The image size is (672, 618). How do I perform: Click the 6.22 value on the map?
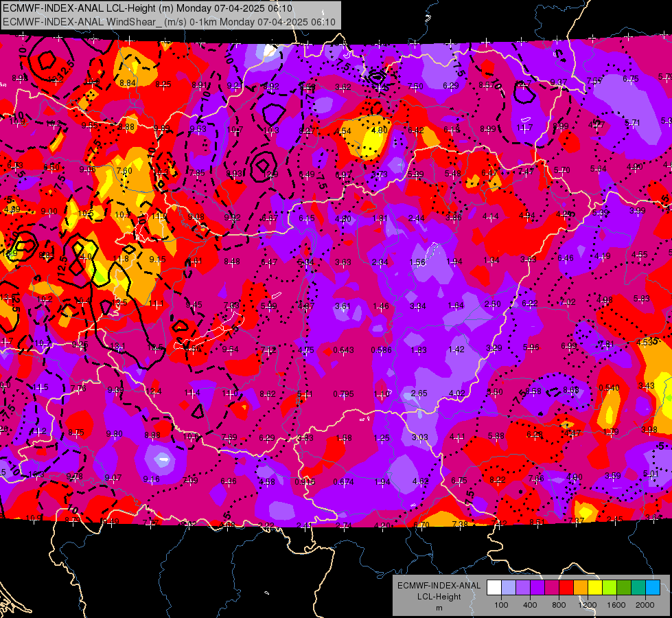(530, 304)
